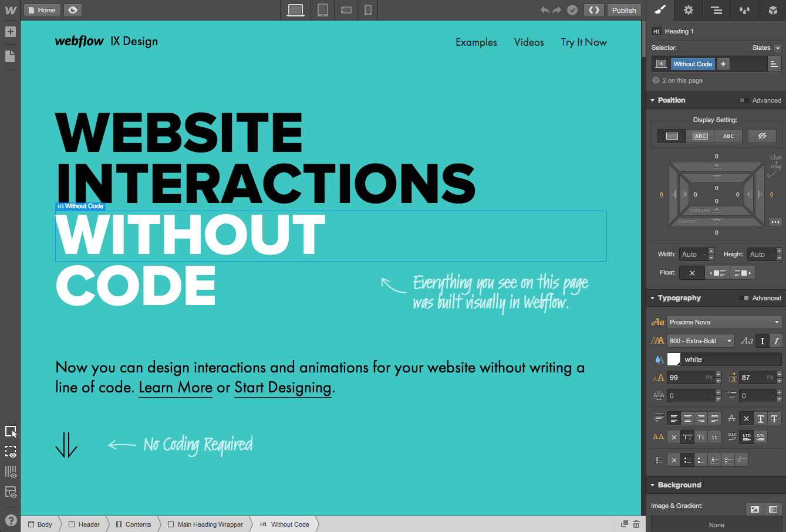Redo the last undone change
The height and width of the screenshot is (532, 786).
tap(556, 10)
